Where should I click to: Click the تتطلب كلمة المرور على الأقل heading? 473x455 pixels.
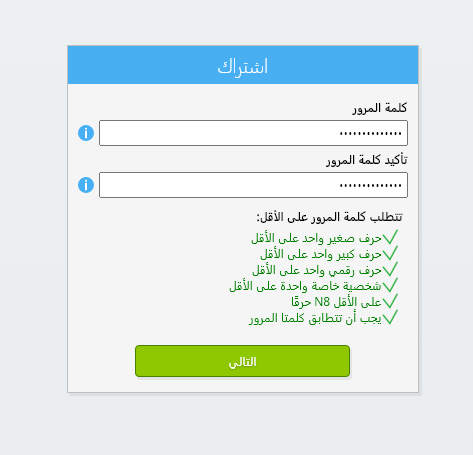coord(329,217)
